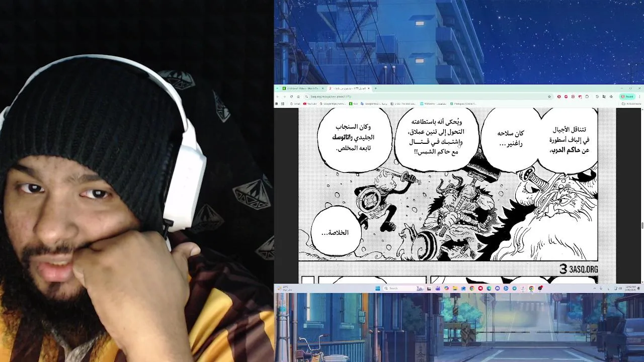Viewport: 644px width, 362px height.
Task: Go back to the previous page
Action: 277,97
